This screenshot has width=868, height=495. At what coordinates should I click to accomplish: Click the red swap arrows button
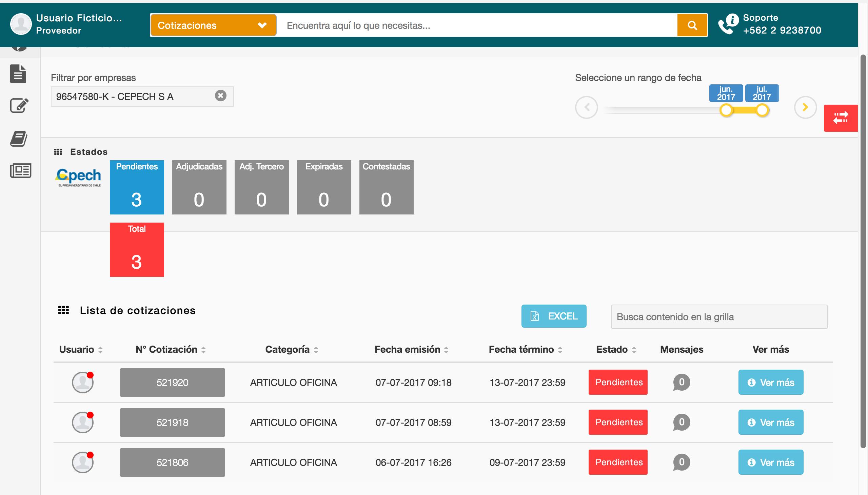(x=841, y=118)
